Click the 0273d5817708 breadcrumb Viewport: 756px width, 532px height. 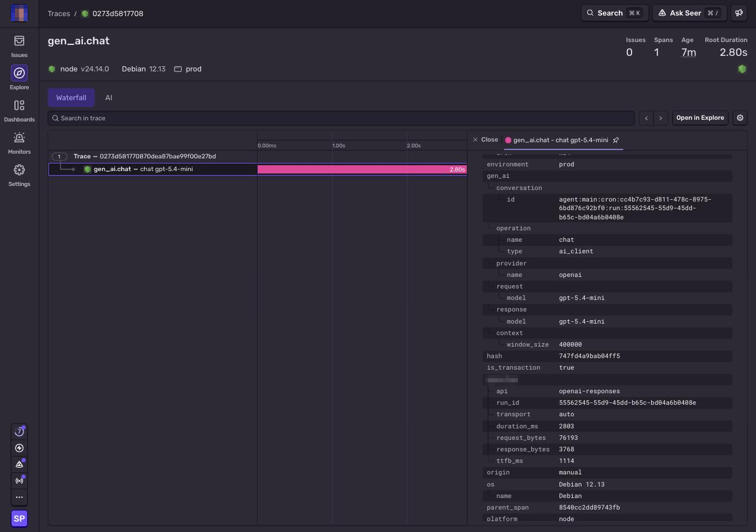tap(118, 13)
